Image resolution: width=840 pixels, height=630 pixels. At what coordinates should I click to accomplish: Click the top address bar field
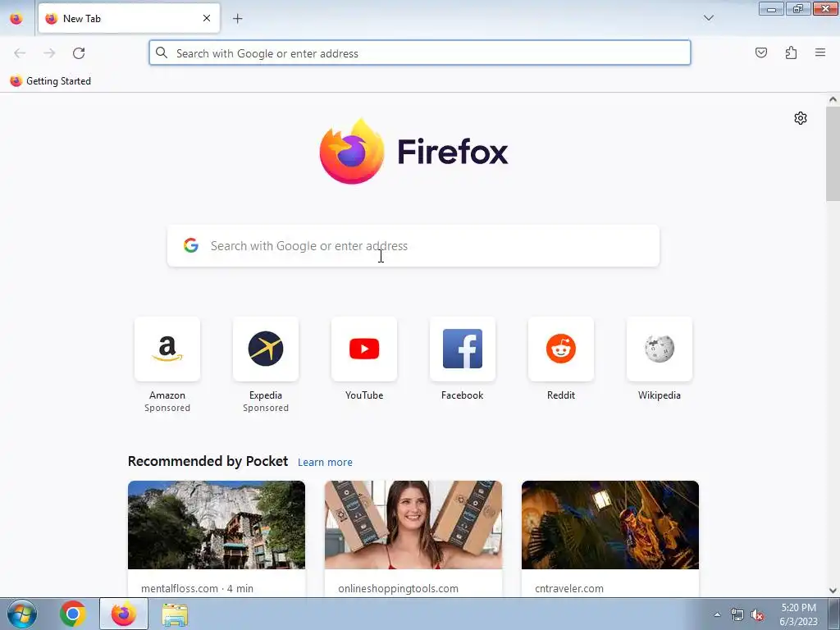point(419,53)
